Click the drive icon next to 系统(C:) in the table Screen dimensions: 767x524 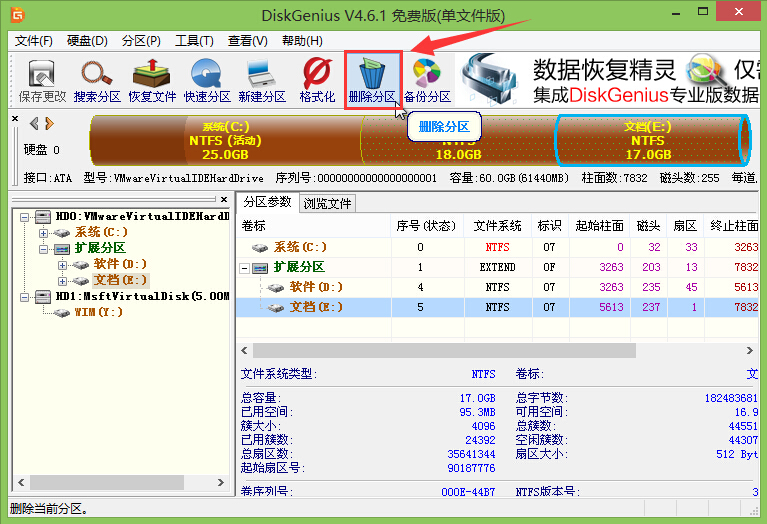click(260, 248)
